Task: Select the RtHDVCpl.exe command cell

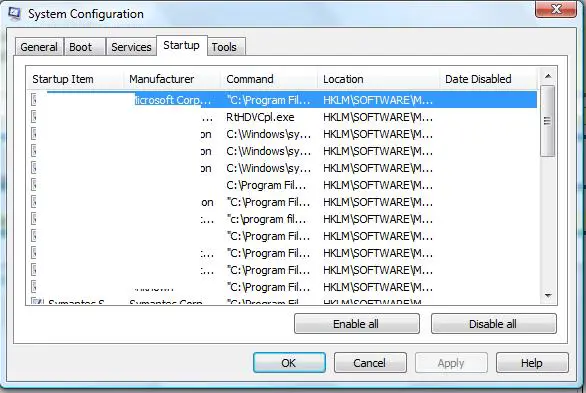Action: pyautogui.click(x=260, y=117)
